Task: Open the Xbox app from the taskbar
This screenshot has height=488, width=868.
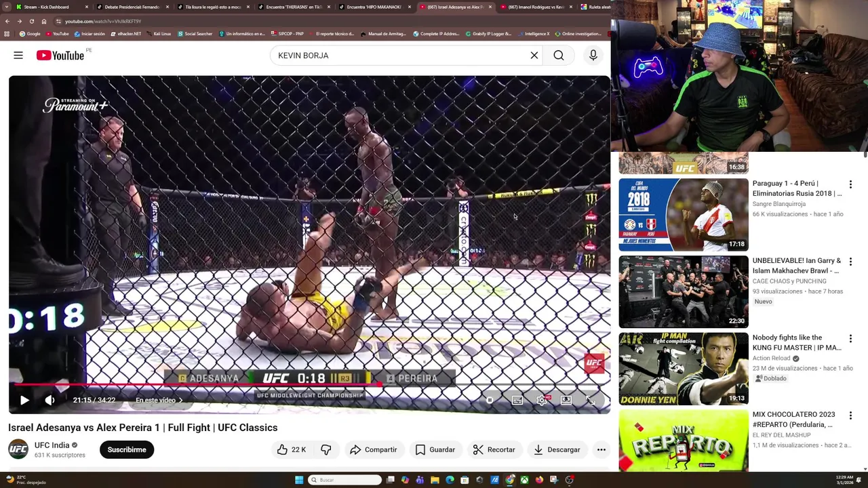Action: pos(524,480)
